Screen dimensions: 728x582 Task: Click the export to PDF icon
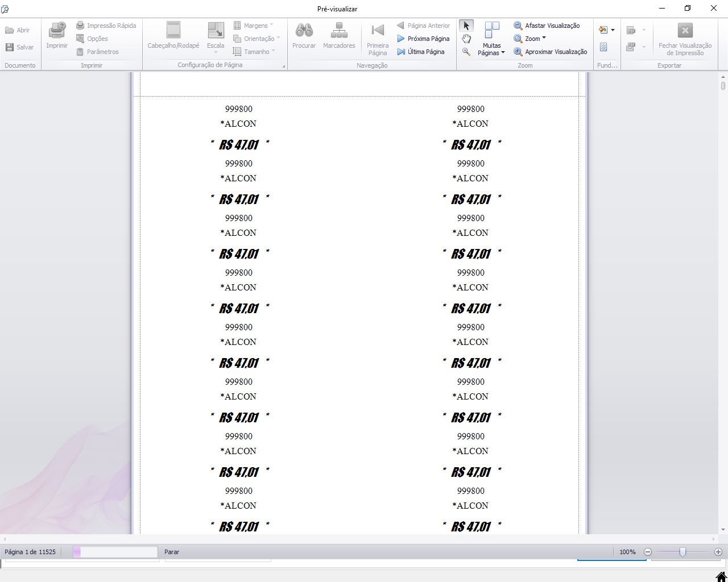coord(631,30)
